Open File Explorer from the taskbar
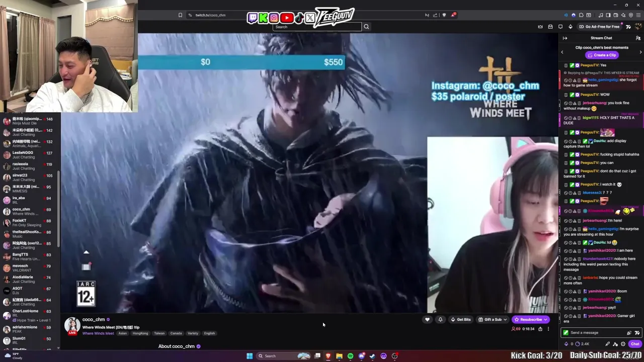The image size is (644, 362). pyautogui.click(x=339, y=356)
